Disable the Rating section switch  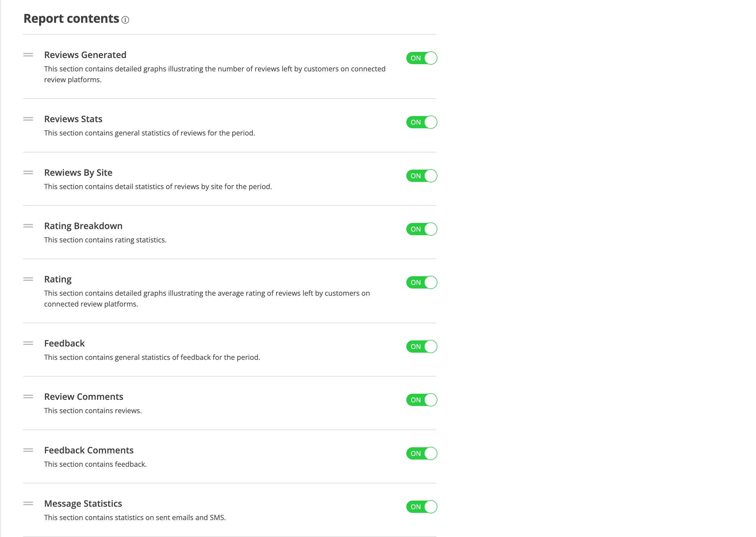tap(422, 282)
